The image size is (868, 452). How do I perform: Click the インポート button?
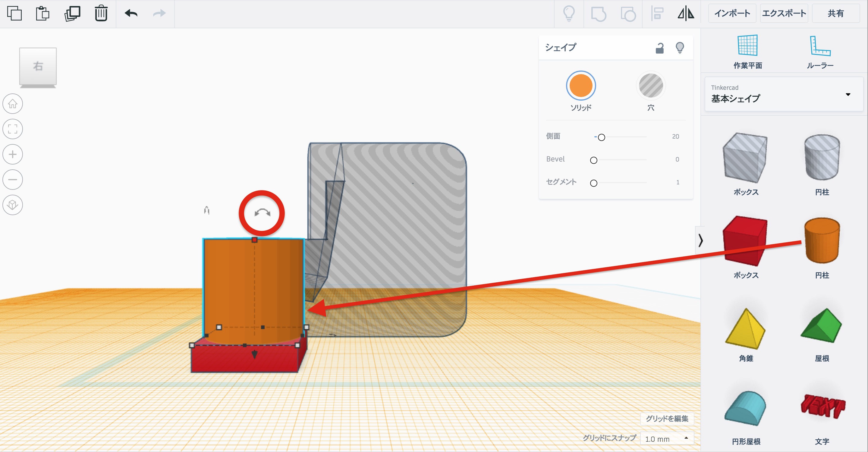tap(732, 14)
